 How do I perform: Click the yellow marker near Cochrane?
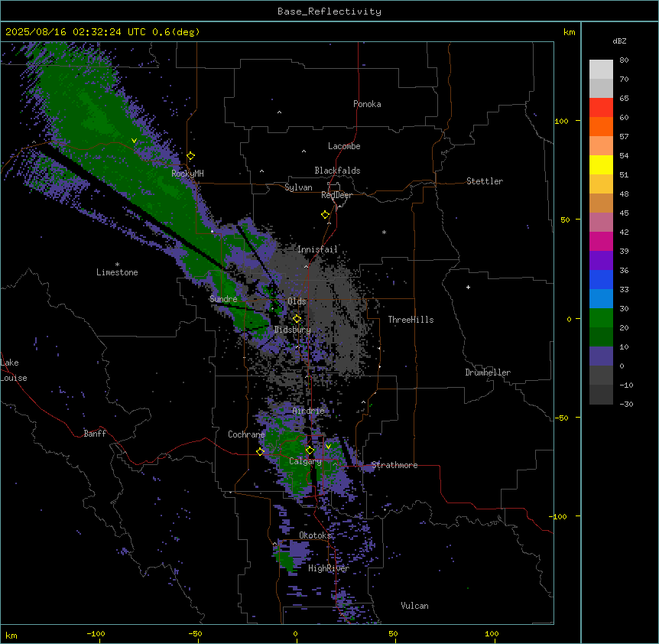pyautogui.click(x=260, y=452)
